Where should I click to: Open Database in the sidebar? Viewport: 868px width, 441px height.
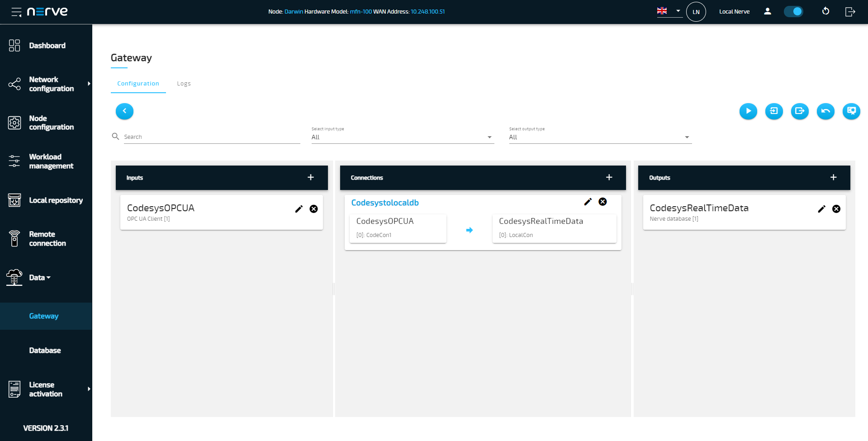tap(45, 351)
